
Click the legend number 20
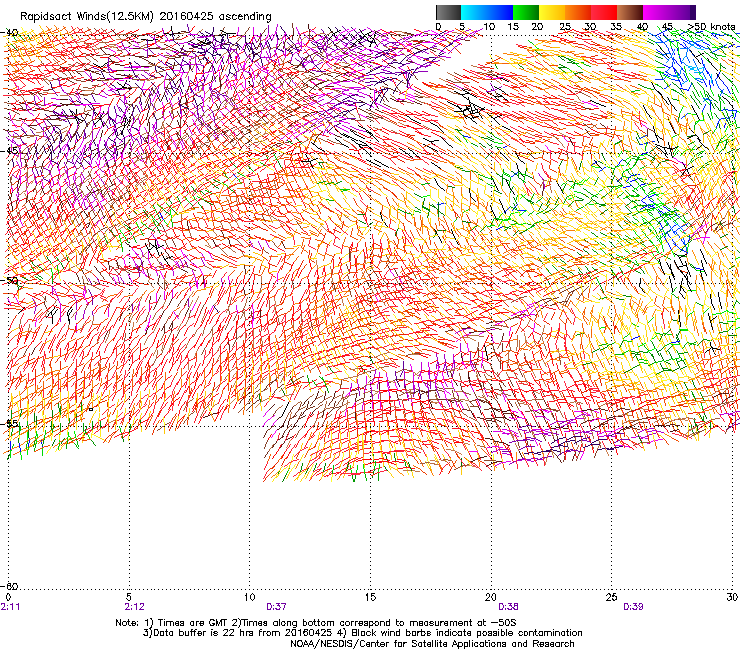537,27
